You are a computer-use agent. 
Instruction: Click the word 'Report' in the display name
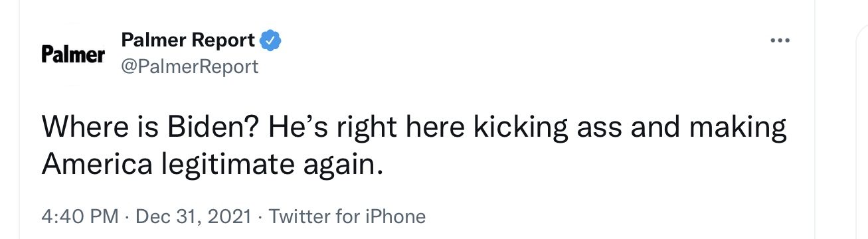point(223,40)
